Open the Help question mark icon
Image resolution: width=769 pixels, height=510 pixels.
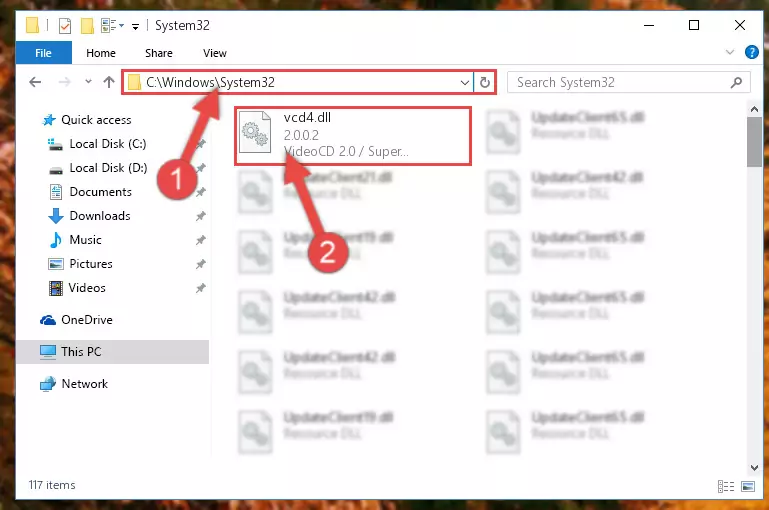tap(751, 52)
